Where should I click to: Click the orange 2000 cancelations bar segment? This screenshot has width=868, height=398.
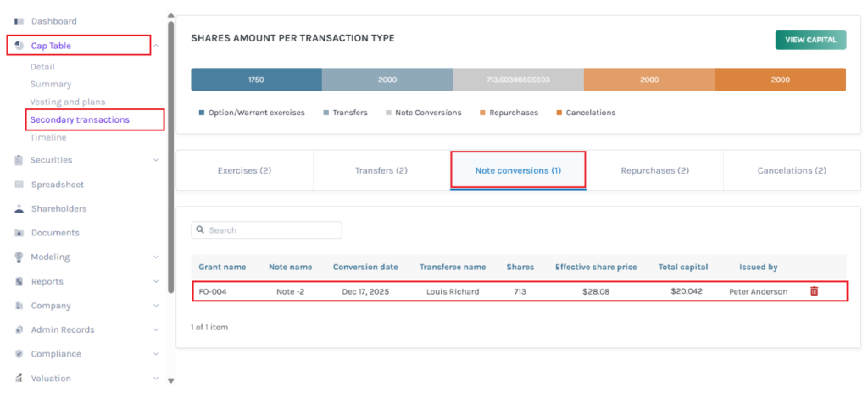point(780,80)
